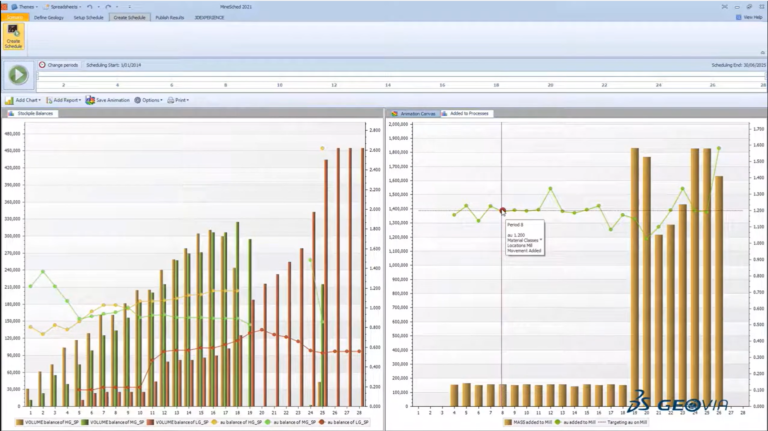Click the Change periods clock icon

42,65
